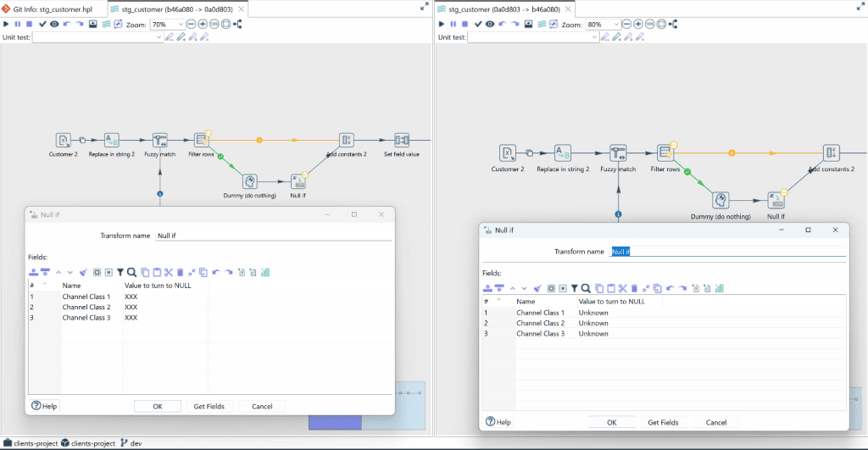Open the left pane Unit test combo box

click(97, 37)
